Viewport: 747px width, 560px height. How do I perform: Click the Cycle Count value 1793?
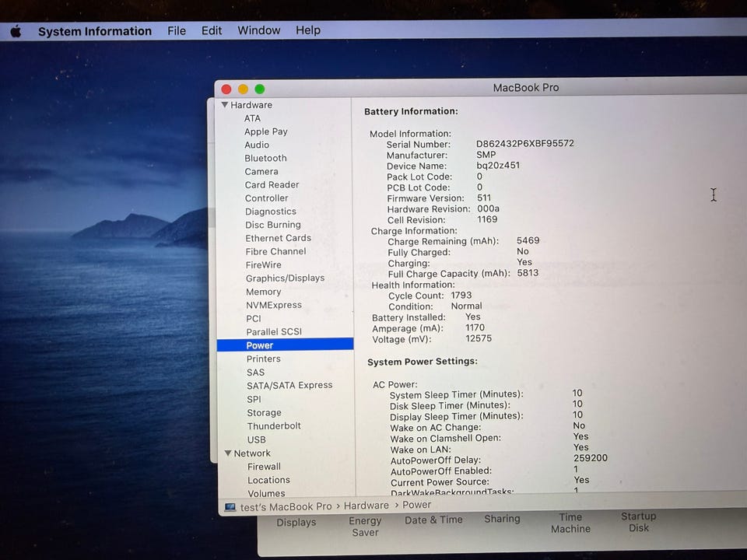[x=461, y=296]
